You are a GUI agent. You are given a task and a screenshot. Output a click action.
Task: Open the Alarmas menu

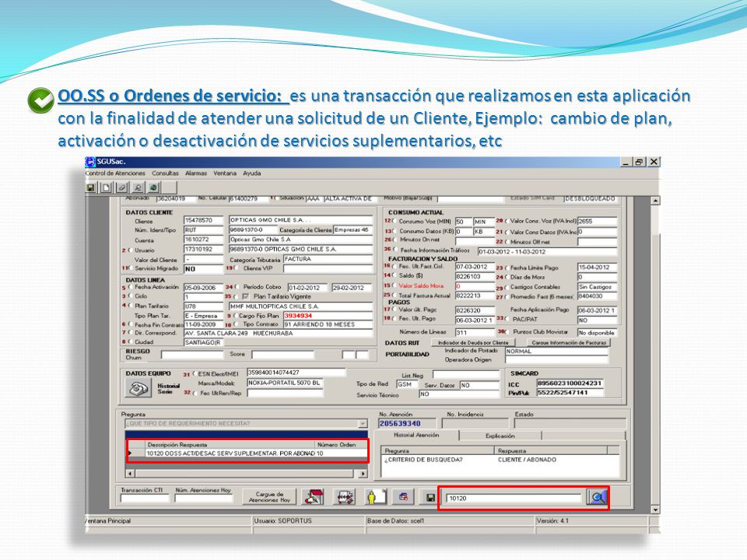tap(196, 173)
